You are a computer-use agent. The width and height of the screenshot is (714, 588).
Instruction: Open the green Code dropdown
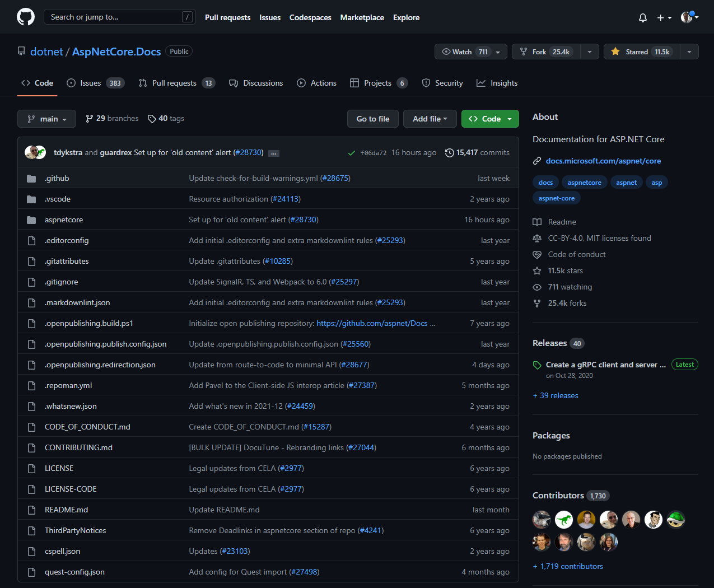(x=490, y=119)
